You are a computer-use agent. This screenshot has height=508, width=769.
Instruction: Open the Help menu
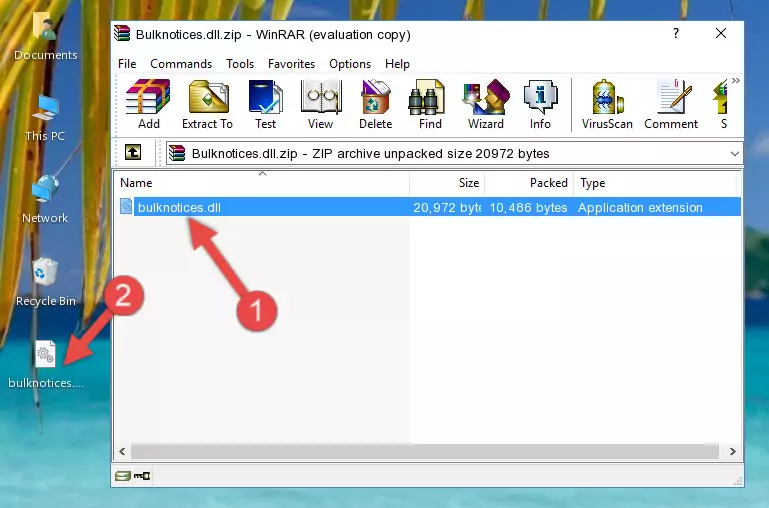coord(397,64)
